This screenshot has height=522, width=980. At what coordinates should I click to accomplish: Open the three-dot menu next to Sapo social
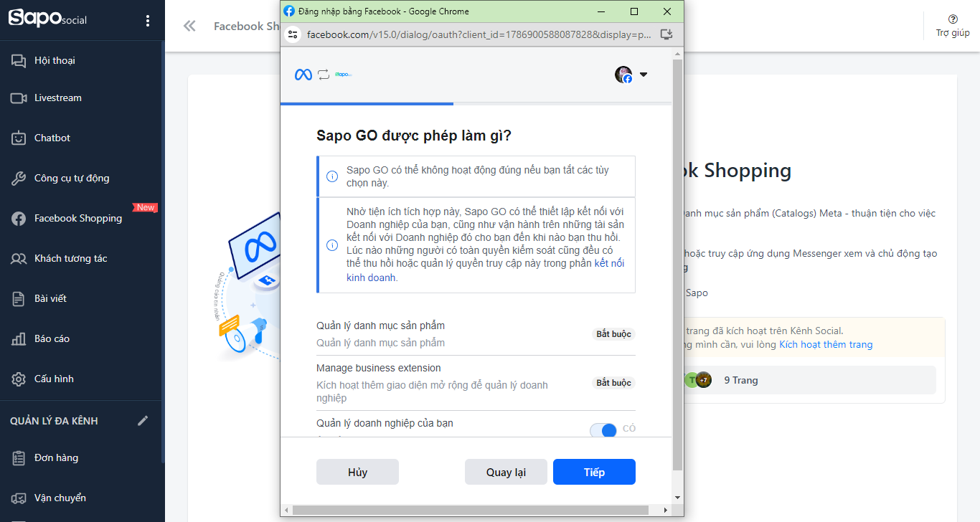[x=148, y=21]
